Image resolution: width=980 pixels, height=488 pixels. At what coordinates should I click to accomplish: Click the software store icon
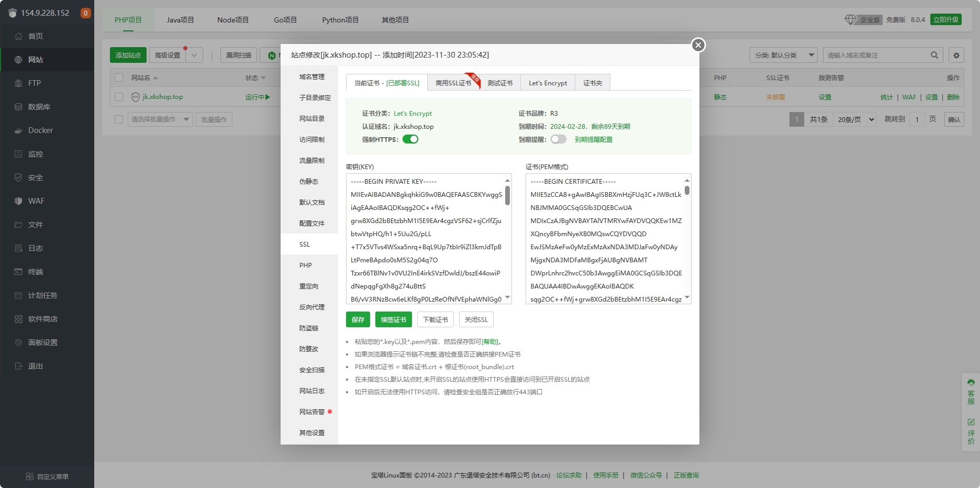coord(18,319)
